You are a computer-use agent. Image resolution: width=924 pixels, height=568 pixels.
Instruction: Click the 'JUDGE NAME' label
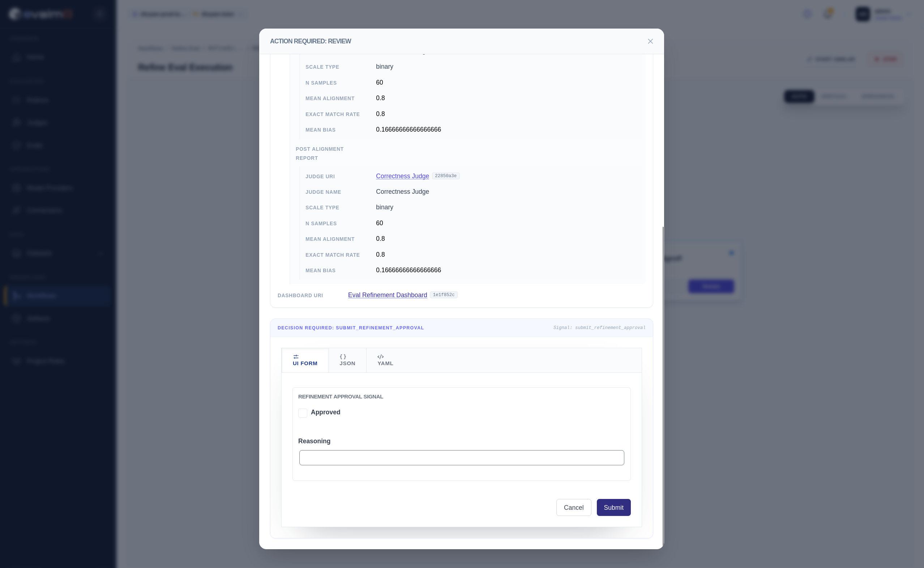coord(323,192)
